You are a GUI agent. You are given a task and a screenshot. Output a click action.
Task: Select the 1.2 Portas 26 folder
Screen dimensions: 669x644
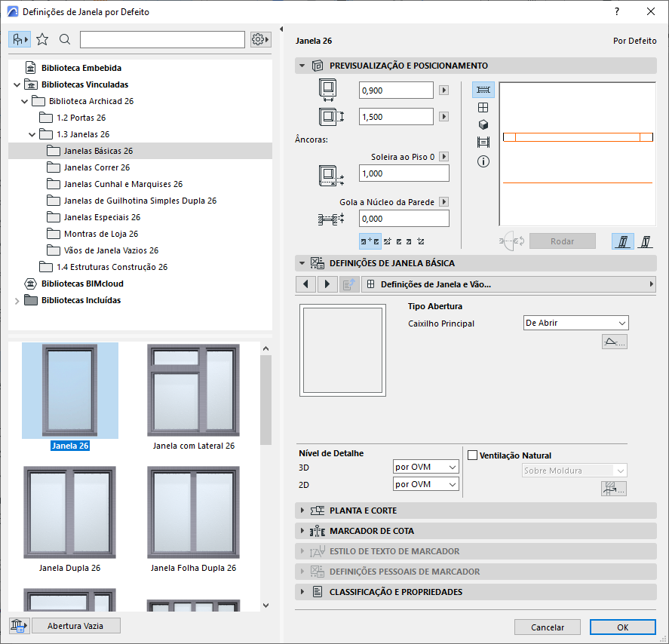pyautogui.click(x=81, y=118)
